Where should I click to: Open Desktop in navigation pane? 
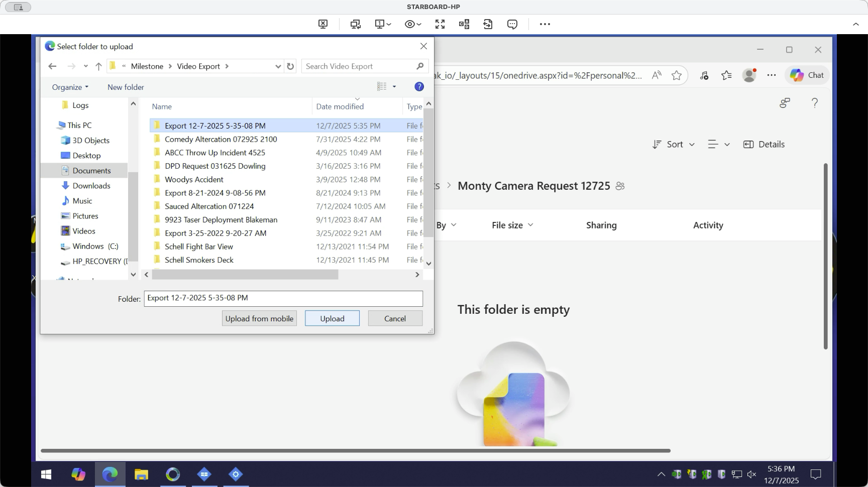coord(86,155)
